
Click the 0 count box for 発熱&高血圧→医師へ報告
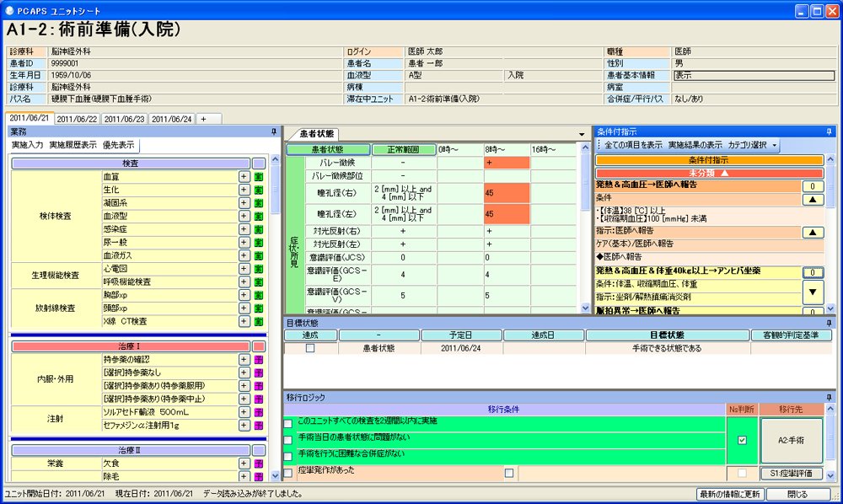(813, 186)
